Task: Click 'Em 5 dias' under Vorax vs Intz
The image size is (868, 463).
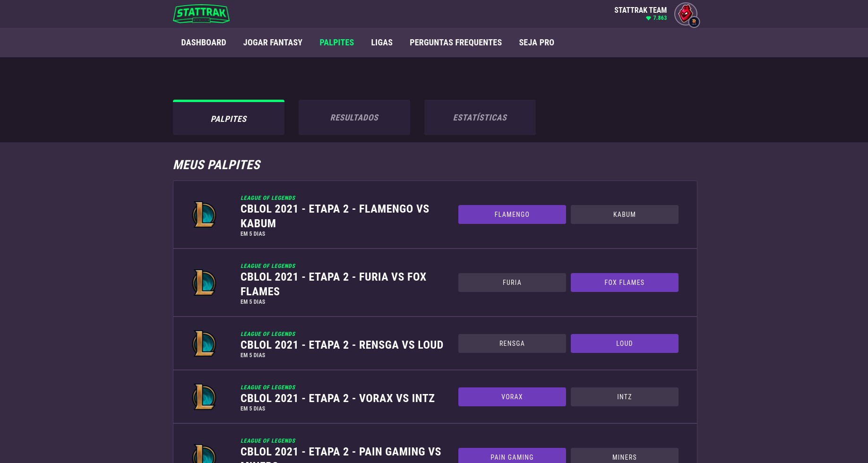Action: click(x=253, y=409)
